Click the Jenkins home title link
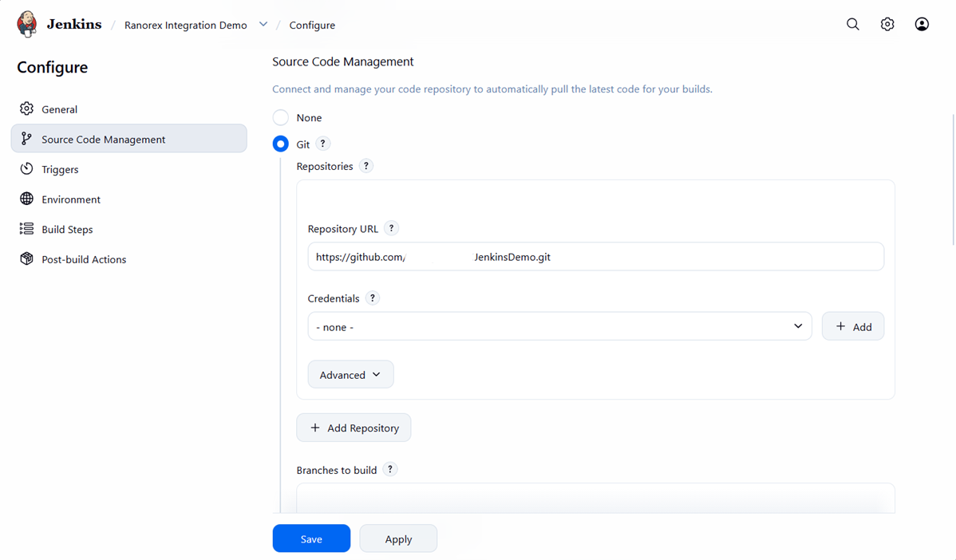The image size is (956, 560). pyautogui.click(x=73, y=25)
